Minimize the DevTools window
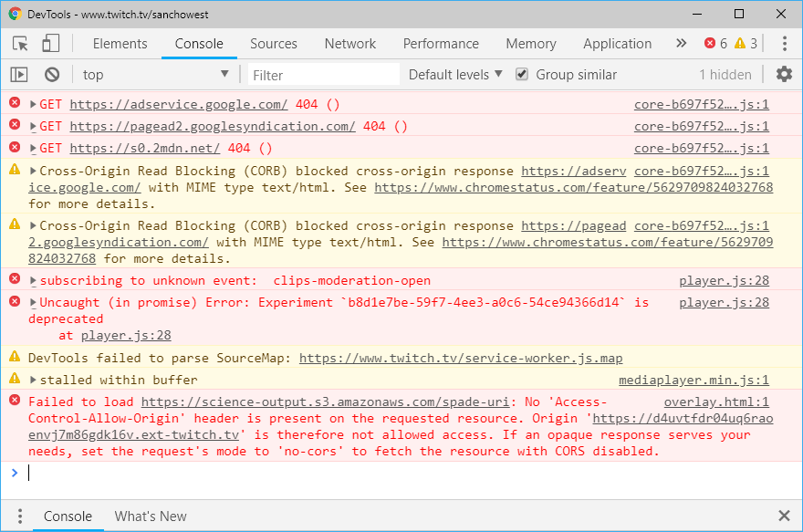This screenshot has height=532, width=803. pyautogui.click(x=697, y=14)
